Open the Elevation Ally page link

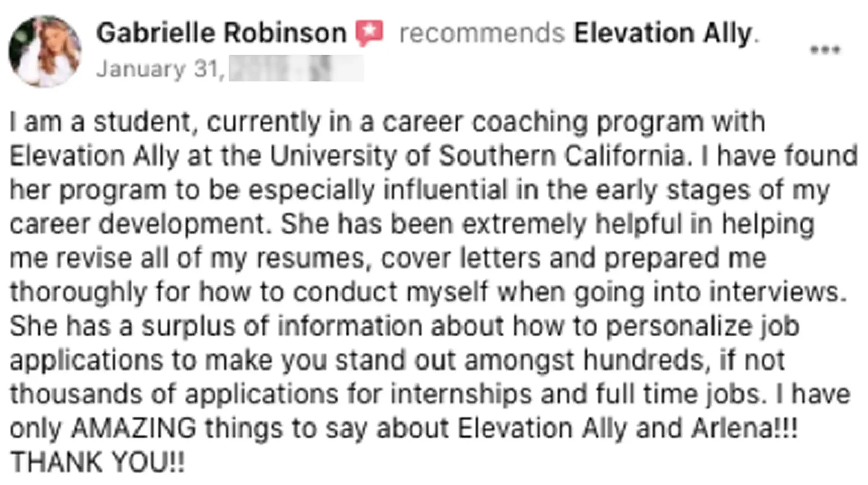663,33
